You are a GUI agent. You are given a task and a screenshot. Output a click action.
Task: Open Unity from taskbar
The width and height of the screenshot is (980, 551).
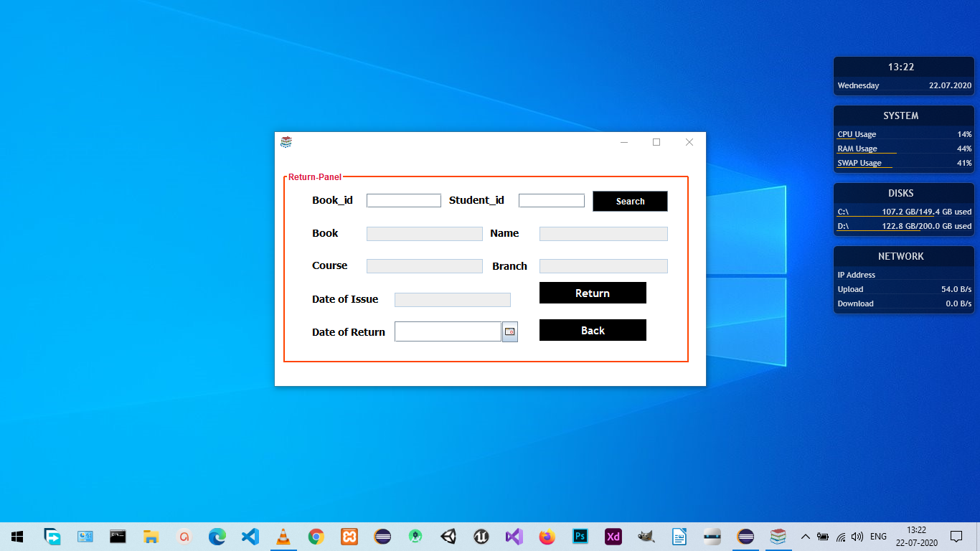click(448, 536)
